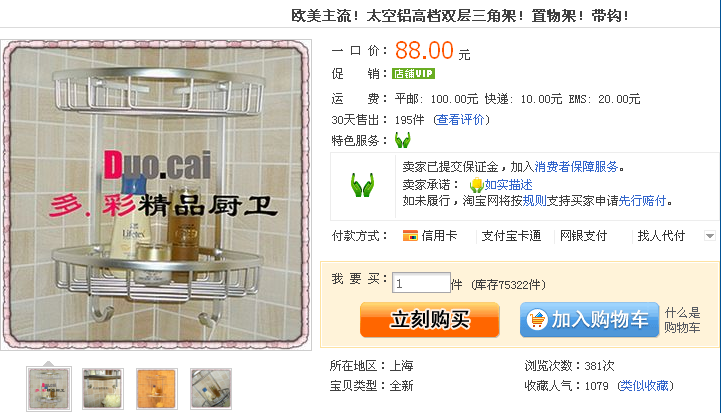Click the 信用卡 credit card icon

410,236
